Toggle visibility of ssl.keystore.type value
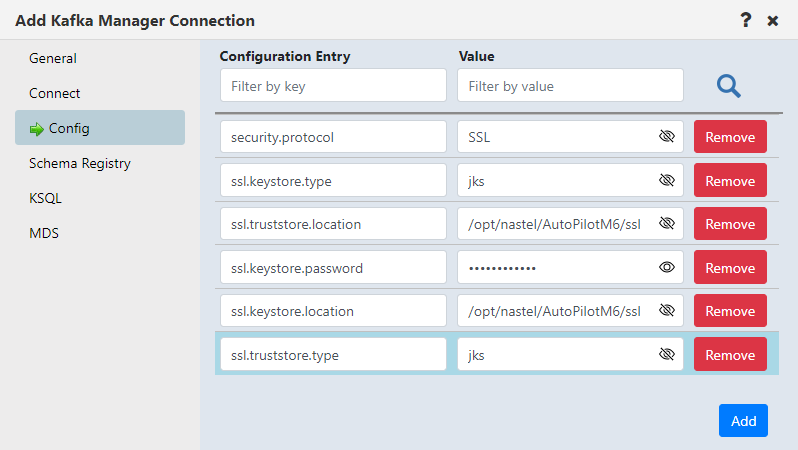 tap(667, 180)
